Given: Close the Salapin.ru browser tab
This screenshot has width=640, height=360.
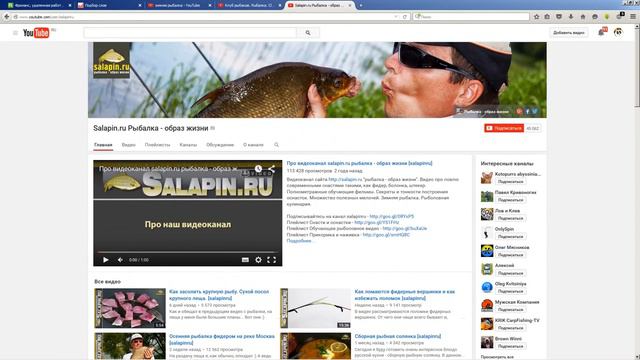Looking at the screenshot, I should click(350, 5).
